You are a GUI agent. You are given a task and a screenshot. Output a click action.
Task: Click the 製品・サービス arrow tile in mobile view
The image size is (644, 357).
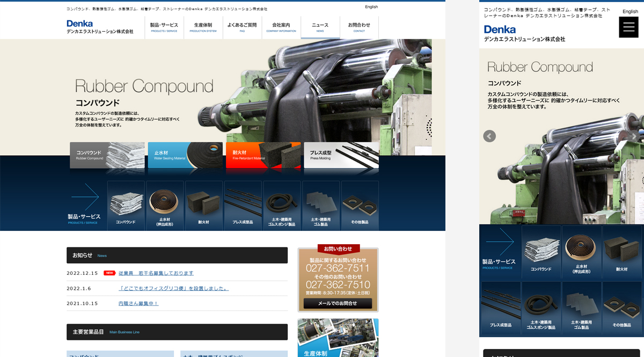pyautogui.click(x=500, y=252)
